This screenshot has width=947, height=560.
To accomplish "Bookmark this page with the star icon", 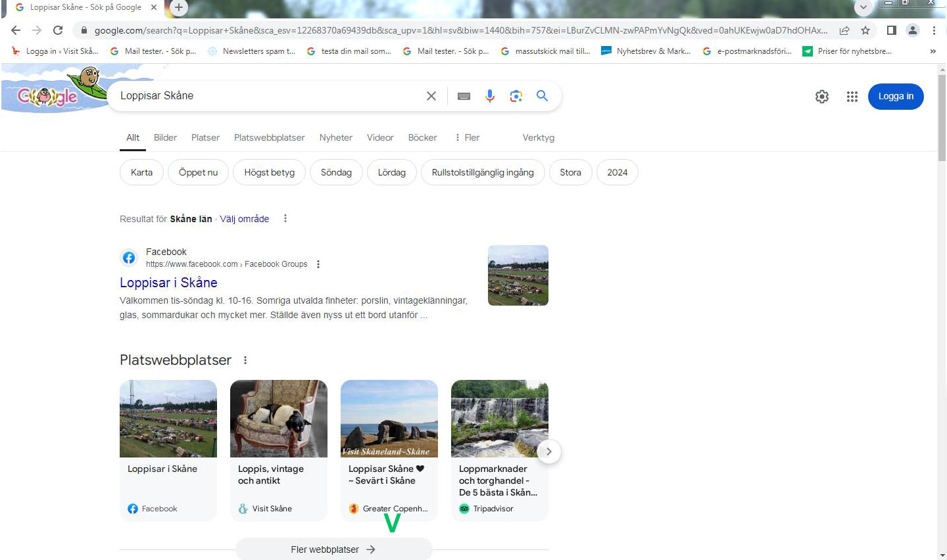I will [865, 30].
